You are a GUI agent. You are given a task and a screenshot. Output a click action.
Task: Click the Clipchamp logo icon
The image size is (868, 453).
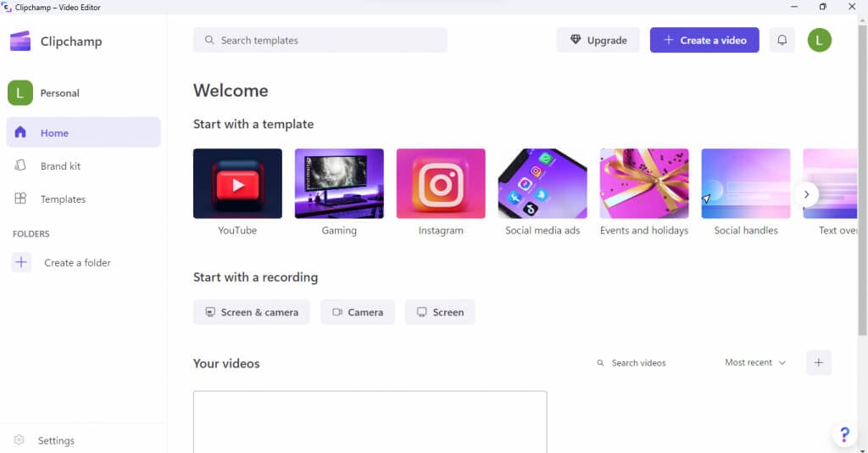pos(20,41)
